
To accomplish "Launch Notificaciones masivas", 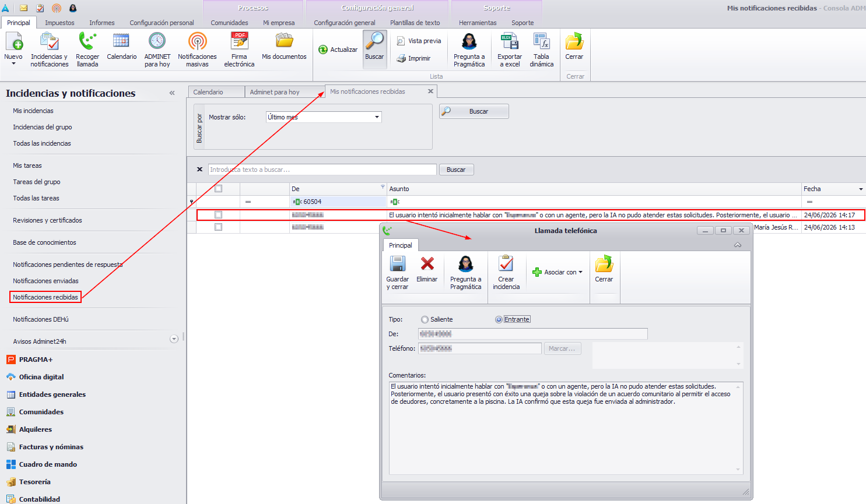I will [x=197, y=49].
